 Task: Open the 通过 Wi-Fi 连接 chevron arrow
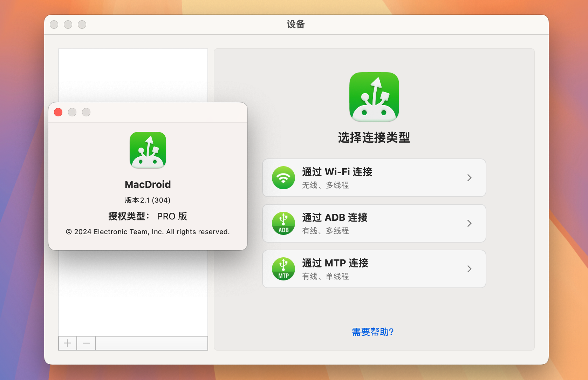tap(470, 178)
